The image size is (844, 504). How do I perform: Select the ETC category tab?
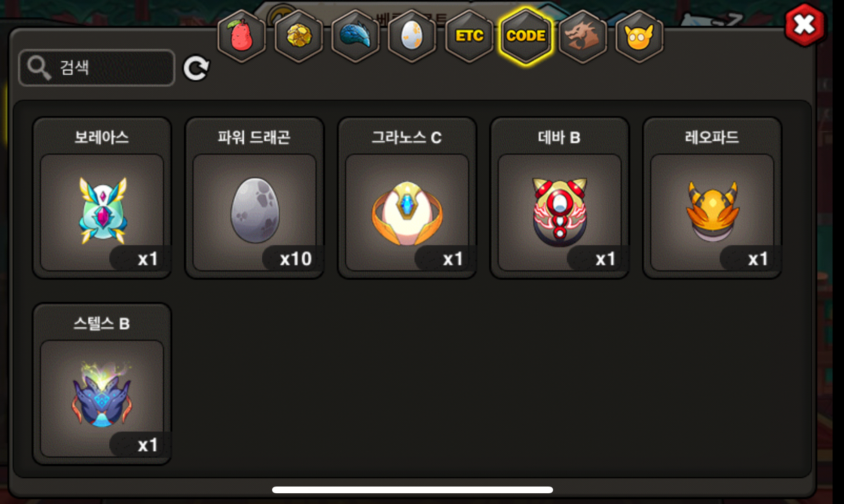pyautogui.click(x=469, y=36)
